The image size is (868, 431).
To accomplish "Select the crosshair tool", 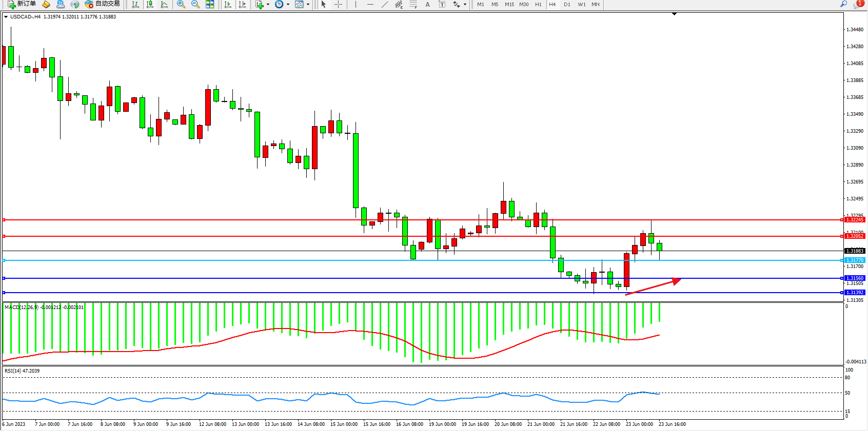I will point(339,4).
